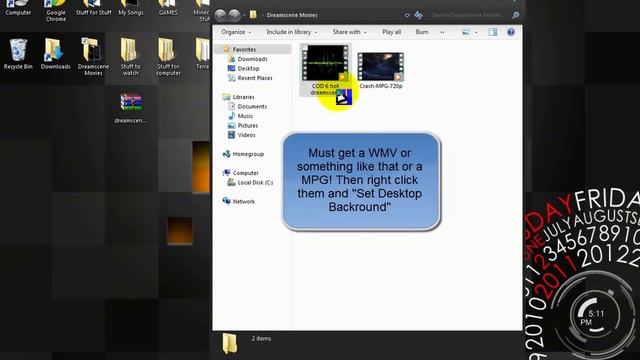Select the Stuff to watch desktop folder
This screenshot has height=360, width=640.
coord(130,57)
